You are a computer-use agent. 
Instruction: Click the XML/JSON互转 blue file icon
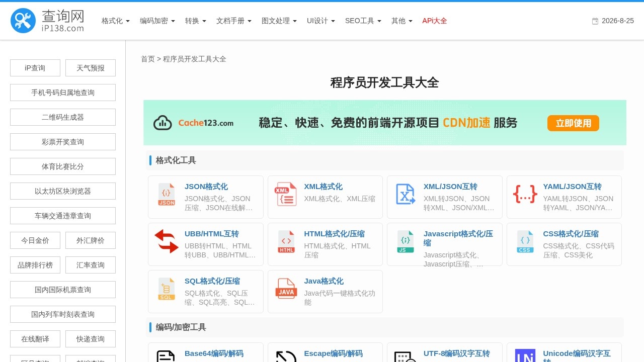pos(406,194)
